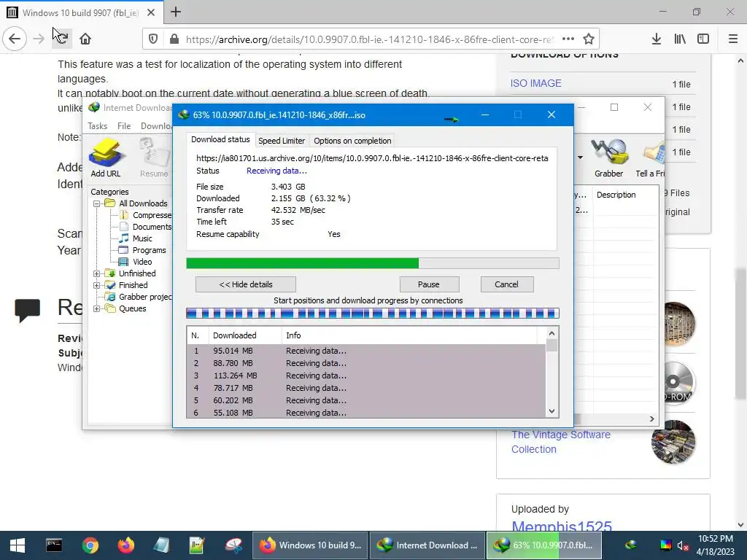
Task: Expand Queues category node
Action: tap(97, 308)
